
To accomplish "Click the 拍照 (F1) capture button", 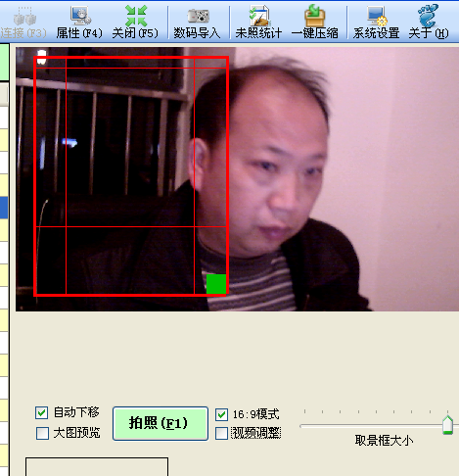I will point(161,423).
